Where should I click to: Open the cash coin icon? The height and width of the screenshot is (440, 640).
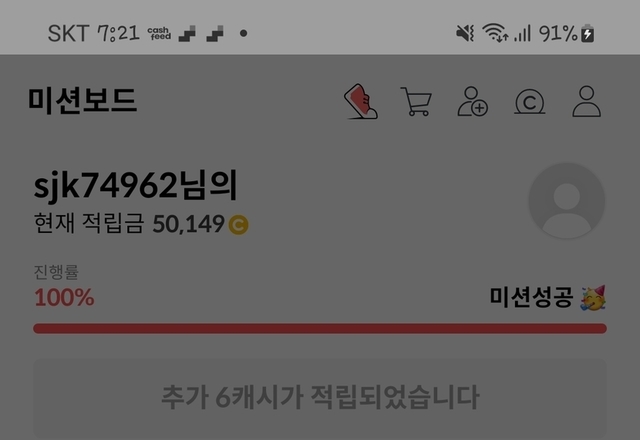pos(529,102)
